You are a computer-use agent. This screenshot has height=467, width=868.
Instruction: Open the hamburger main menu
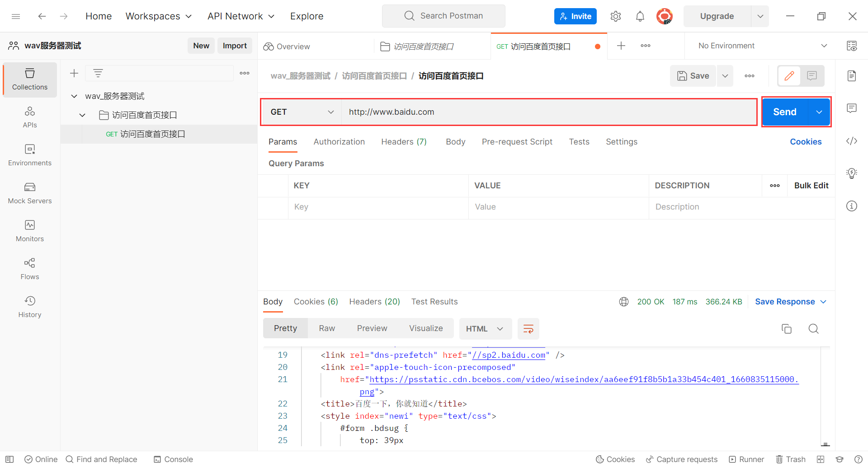pos(16,16)
